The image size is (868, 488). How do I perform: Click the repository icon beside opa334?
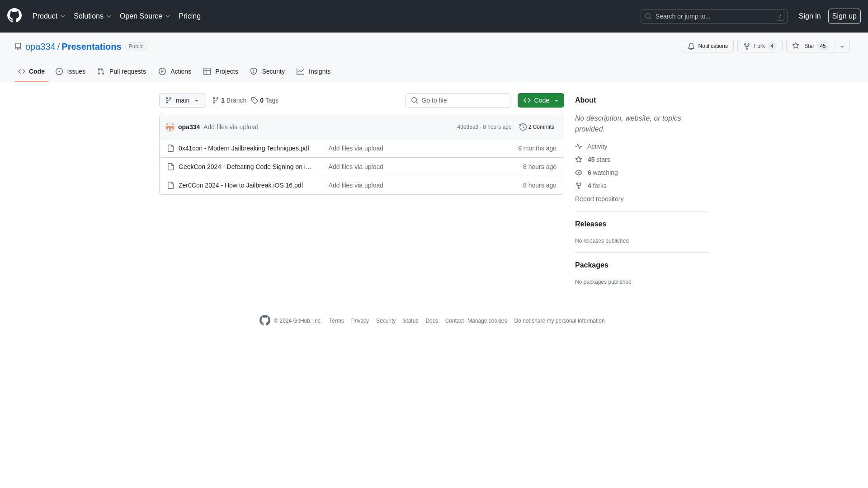[18, 47]
